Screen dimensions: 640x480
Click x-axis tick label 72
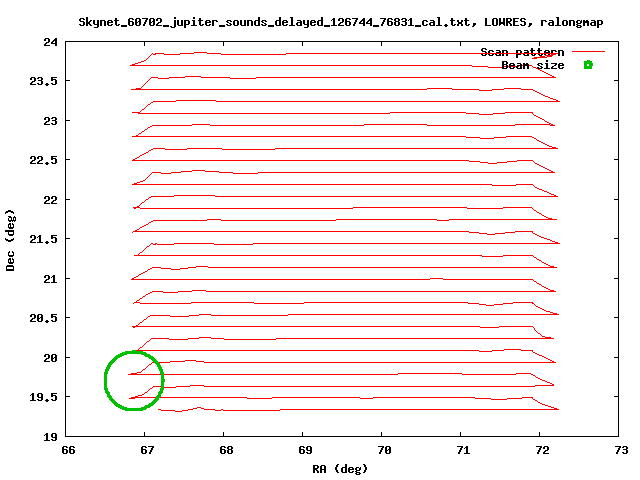[542, 450]
